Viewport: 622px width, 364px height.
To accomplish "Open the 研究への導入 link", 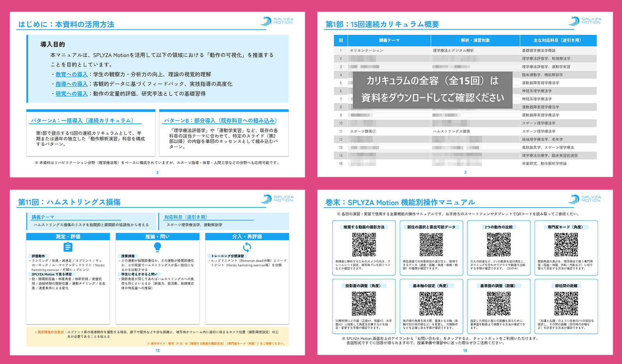I will tap(72, 94).
